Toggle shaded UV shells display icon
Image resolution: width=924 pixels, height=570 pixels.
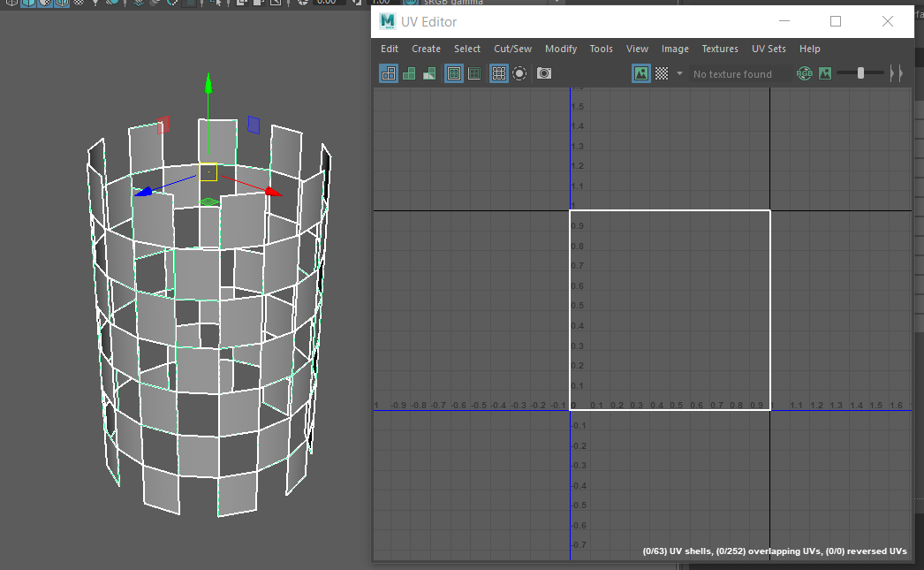(x=409, y=73)
